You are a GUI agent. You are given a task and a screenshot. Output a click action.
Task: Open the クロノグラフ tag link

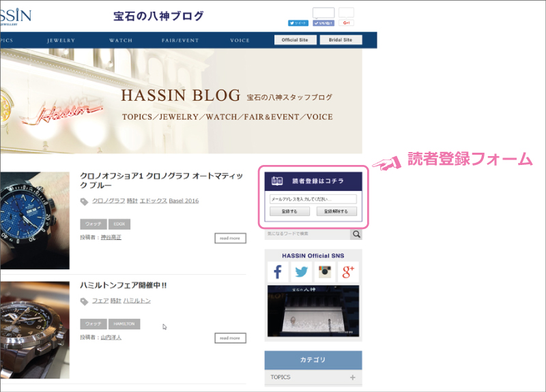click(x=109, y=201)
